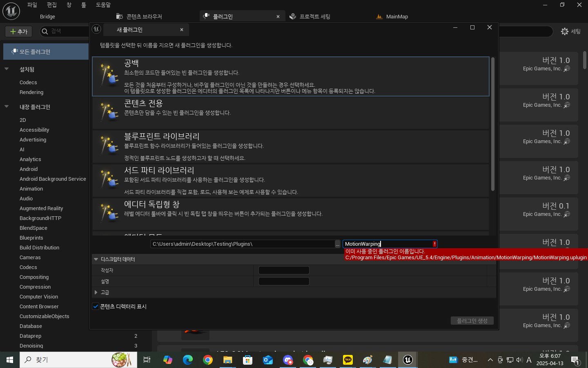588x368 pixels.
Task: Open the notification center icon
Action: [x=575, y=360]
